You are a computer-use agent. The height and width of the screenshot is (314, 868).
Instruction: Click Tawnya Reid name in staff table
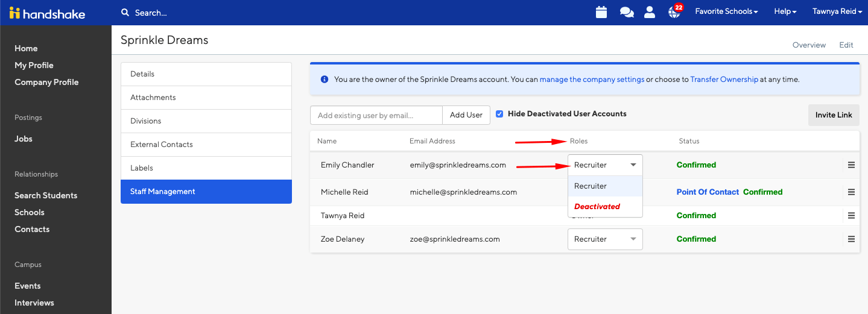(x=343, y=215)
